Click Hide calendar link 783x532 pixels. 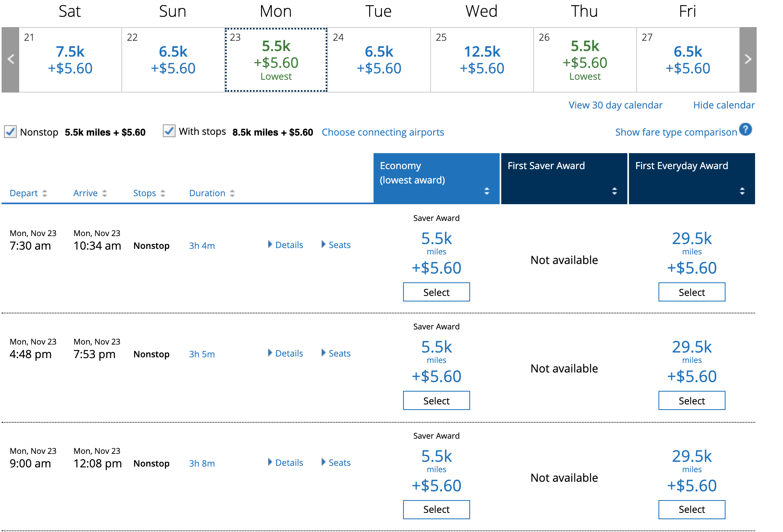(724, 105)
